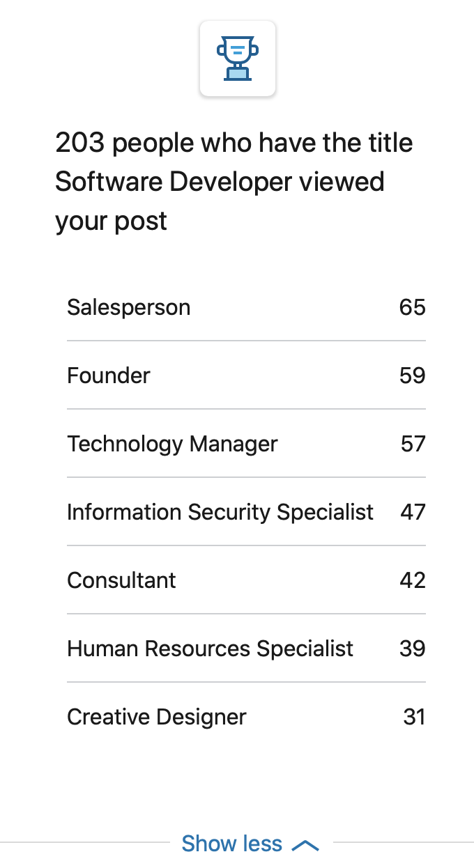Choose Information Security Specialist title
This screenshot has height=868, width=474.
(x=220, y=512)
